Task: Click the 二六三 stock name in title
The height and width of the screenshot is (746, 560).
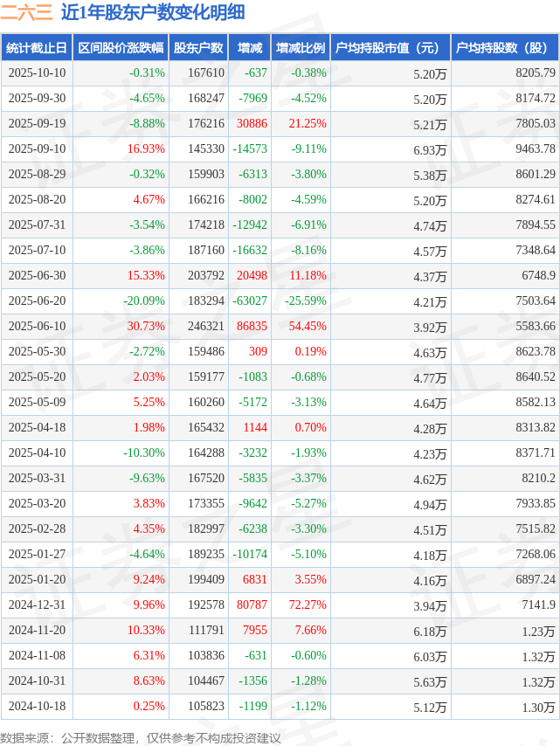Action: click(x=26, y=12)
